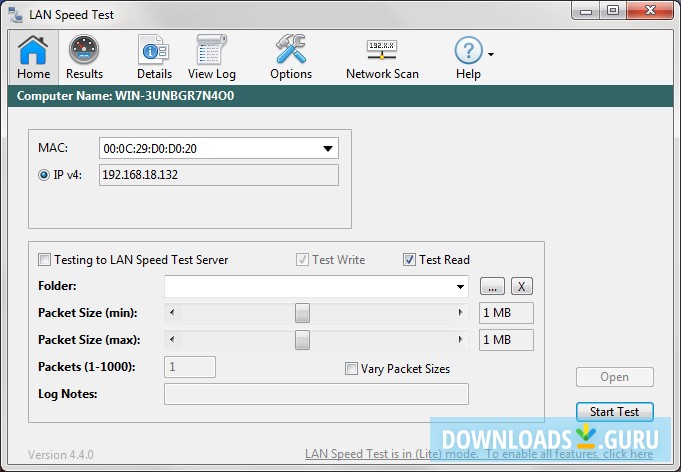The width and height of the screenshot is (681, 472).
Task: Click right arrow of Packet Size (min) slider
Action: [460, 313]
